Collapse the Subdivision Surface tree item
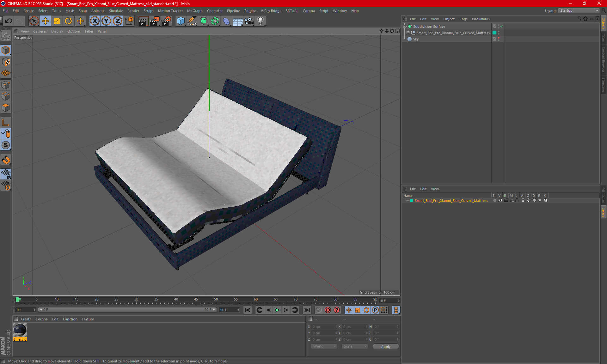607x364 pixels. pos(405,27)
